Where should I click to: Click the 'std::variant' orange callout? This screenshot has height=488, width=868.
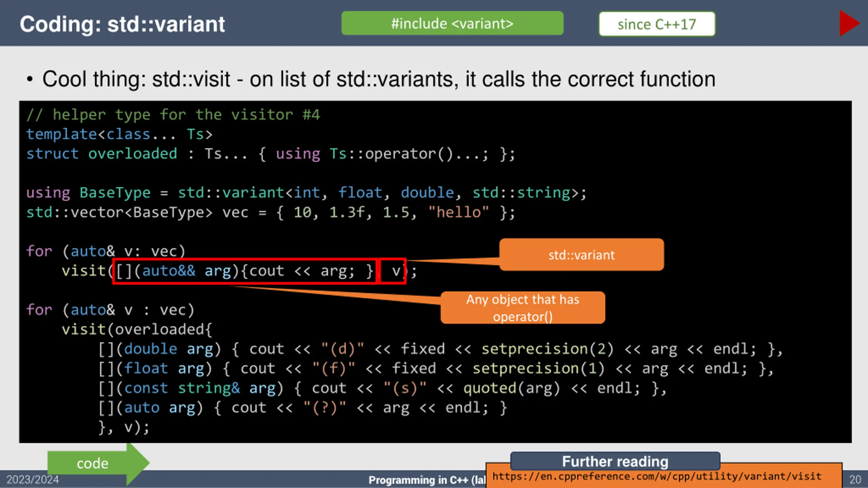[581, 255]
